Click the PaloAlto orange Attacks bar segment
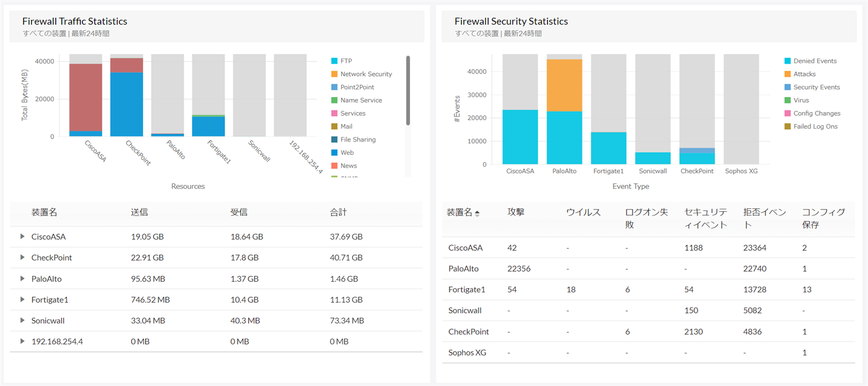The width and height of the screenshot is (868, 386). [564, 85]
